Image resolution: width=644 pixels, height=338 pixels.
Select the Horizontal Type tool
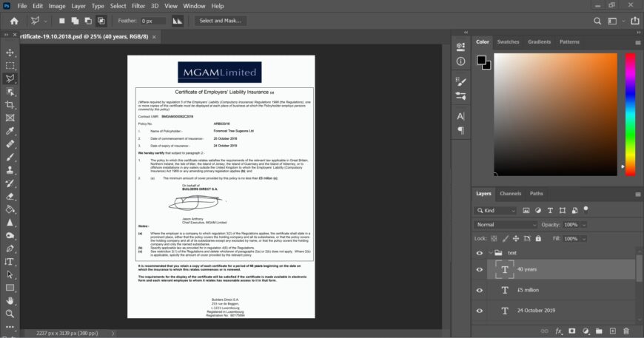tap(10, 262)
